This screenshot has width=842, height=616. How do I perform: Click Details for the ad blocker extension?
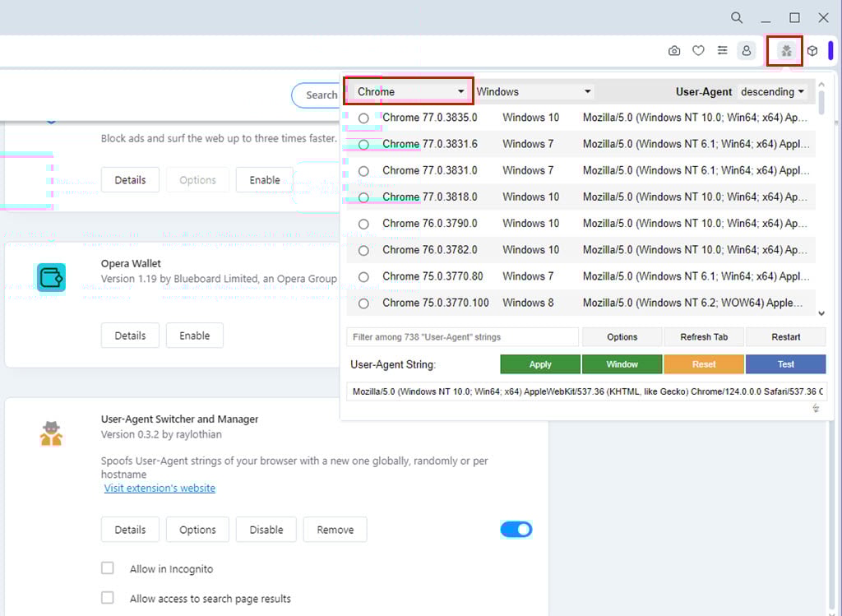point(130,180)
